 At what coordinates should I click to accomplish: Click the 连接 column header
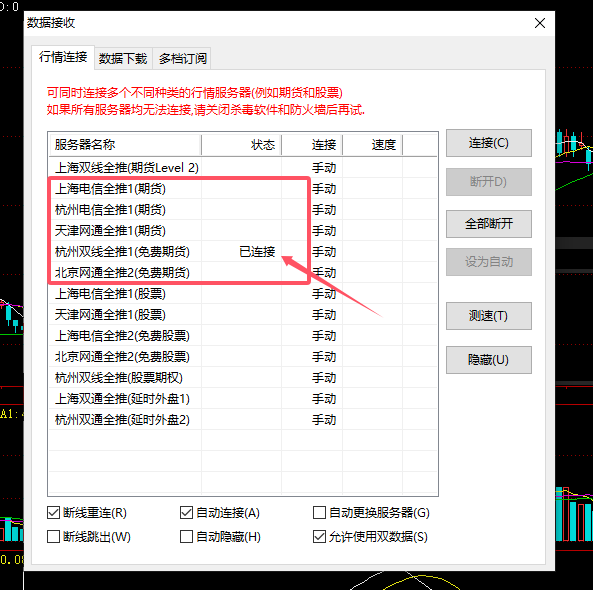(x=312, y=145)
